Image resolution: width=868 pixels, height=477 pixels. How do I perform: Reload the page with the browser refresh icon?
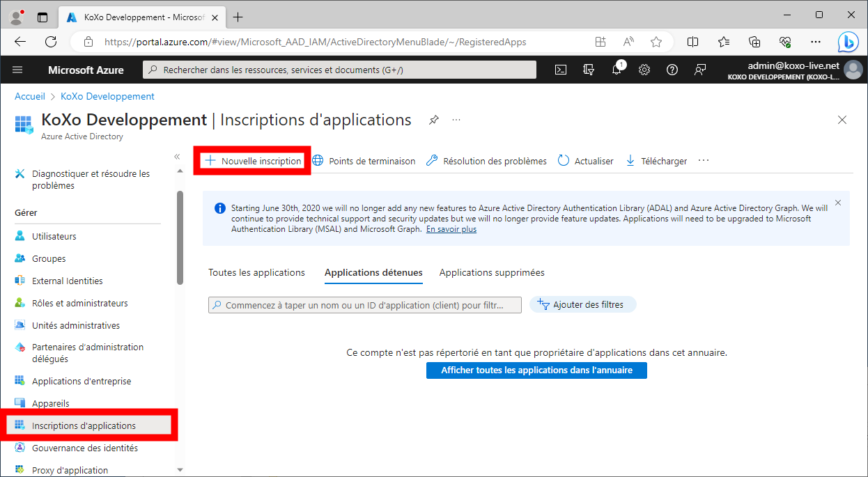[51, 42]
